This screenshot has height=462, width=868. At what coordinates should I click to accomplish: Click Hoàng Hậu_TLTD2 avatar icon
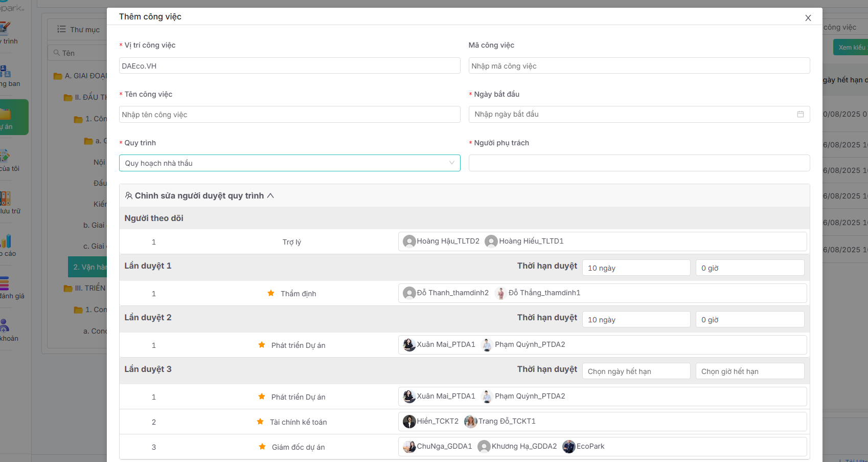[409, 241]
